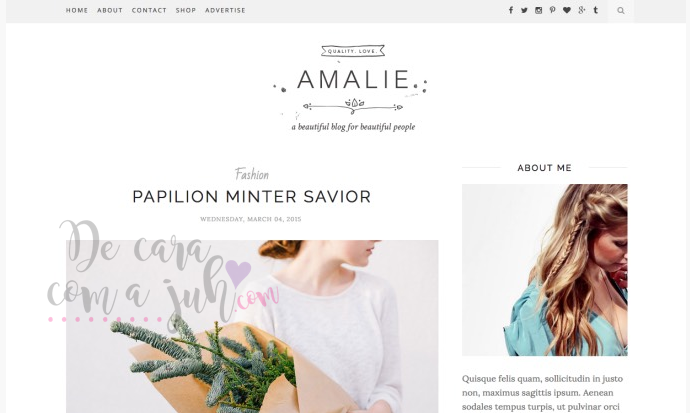
Task: Open the Google Plus icon
Action: point(582,10)
